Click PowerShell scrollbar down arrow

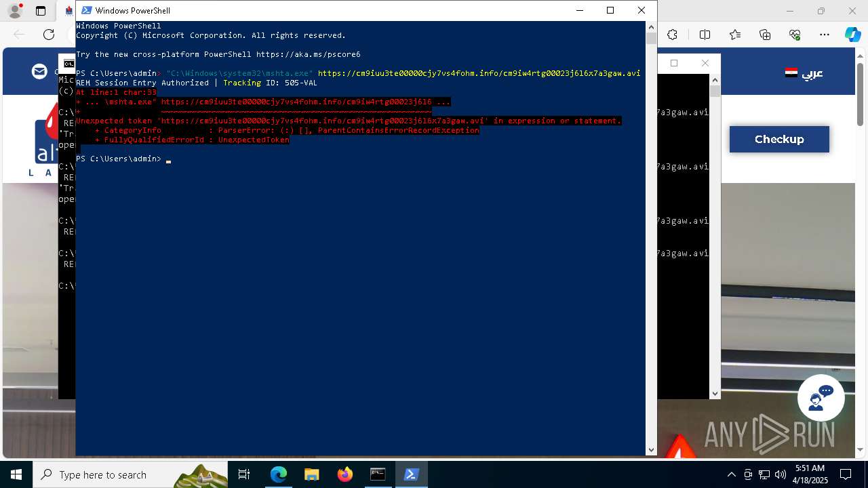(x=651, y=449)
